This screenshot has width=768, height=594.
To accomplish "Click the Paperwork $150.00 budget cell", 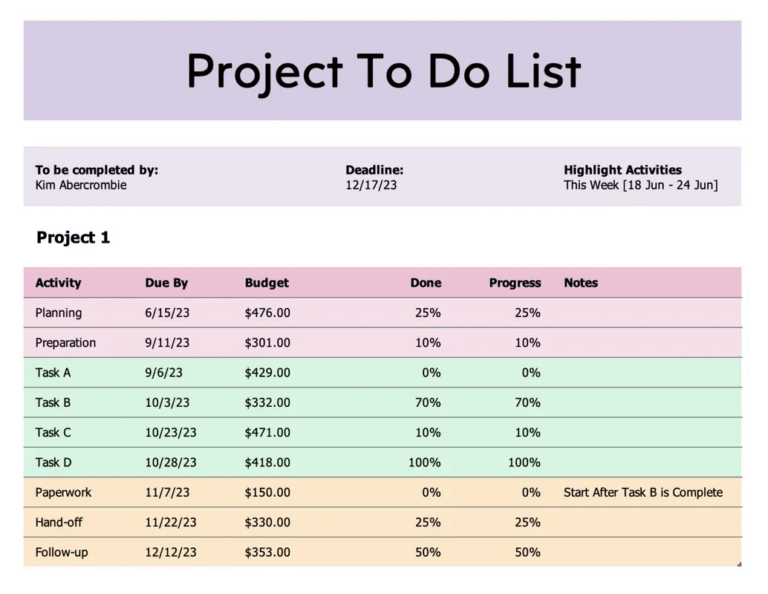I will [x=267, y=493].
